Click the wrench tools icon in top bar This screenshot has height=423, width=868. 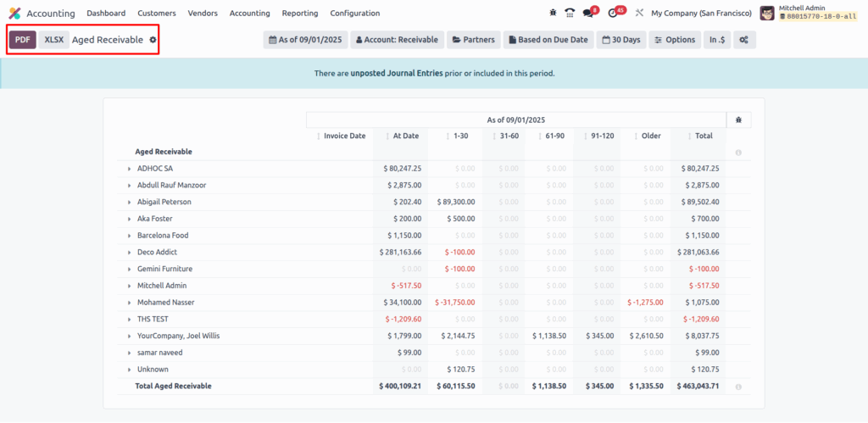pos(639,13)
